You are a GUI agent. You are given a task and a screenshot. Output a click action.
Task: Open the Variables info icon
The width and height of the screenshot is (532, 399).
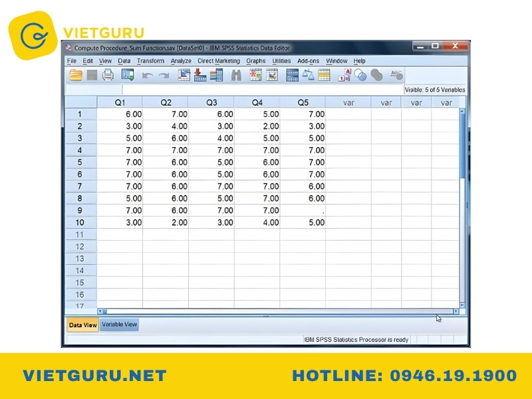pyautogui.click(x=216, y=75)
